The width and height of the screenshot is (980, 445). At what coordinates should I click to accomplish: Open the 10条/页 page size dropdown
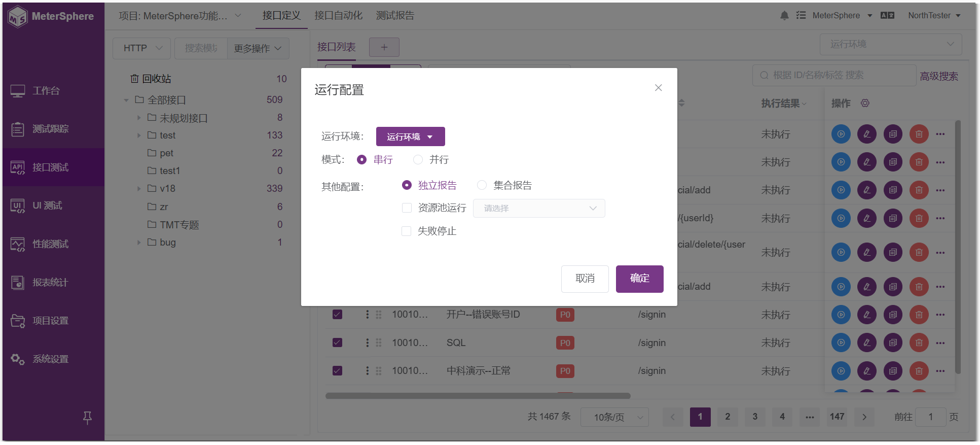tap(614, 417)
